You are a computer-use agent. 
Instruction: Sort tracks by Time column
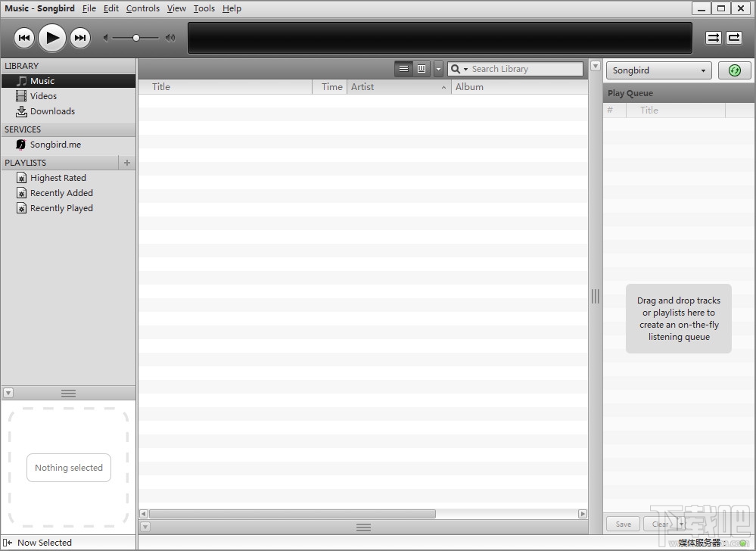coord(330,87)
